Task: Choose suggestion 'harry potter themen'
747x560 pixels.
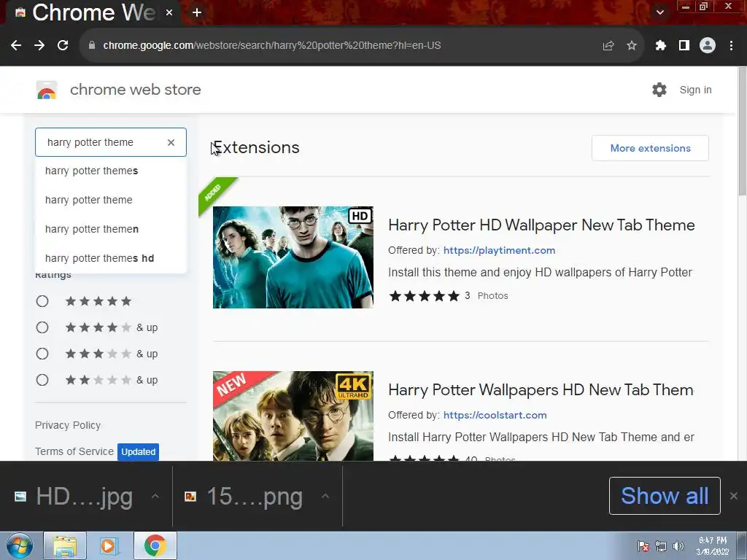Action: (x=111, y=229)
